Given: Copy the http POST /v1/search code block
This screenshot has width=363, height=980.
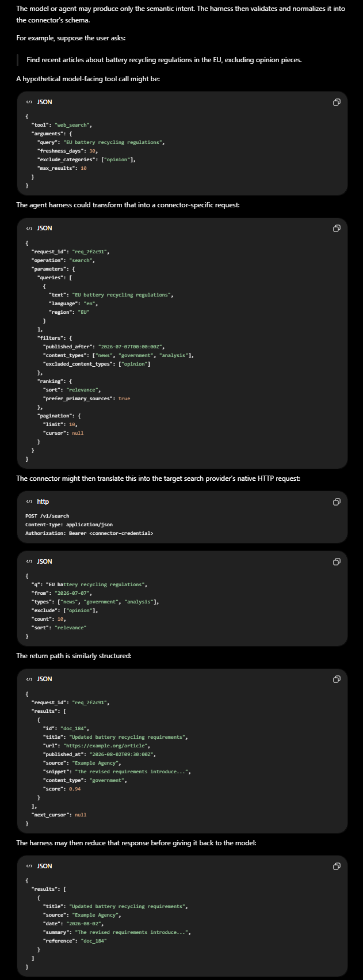Looking at the screenshot, I should point(337,502).
